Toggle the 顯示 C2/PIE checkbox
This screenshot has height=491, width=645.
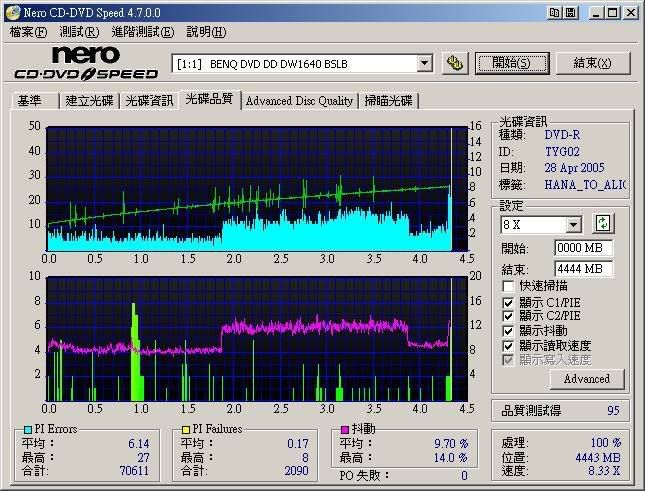(508, 316)
